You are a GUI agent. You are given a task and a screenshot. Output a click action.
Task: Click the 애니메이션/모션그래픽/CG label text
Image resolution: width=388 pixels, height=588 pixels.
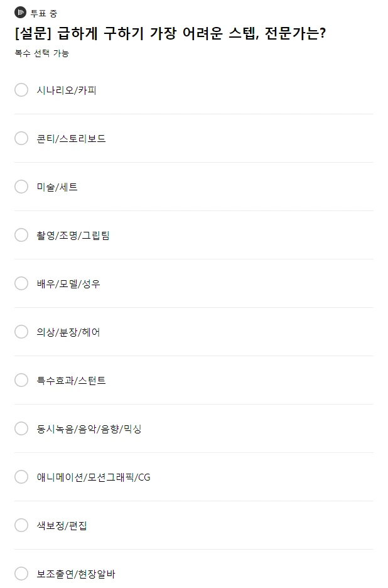tap(94, 477)
